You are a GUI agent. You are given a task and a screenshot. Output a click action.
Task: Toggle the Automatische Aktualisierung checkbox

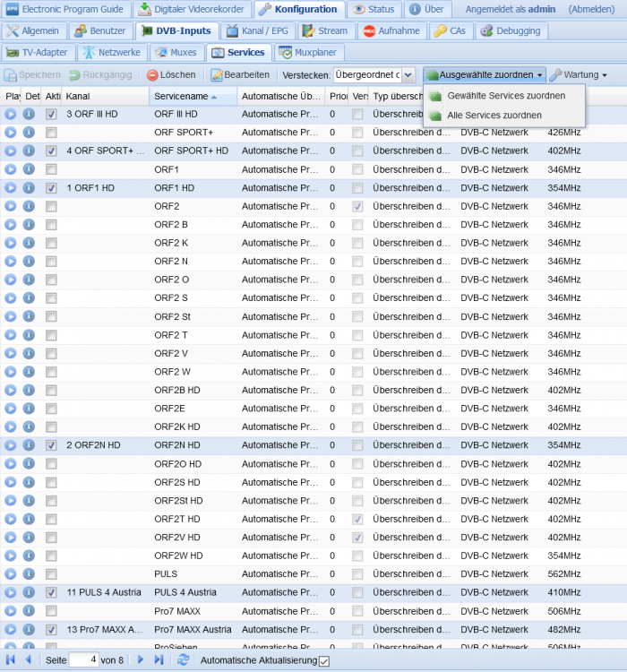[x=324, y=661]
